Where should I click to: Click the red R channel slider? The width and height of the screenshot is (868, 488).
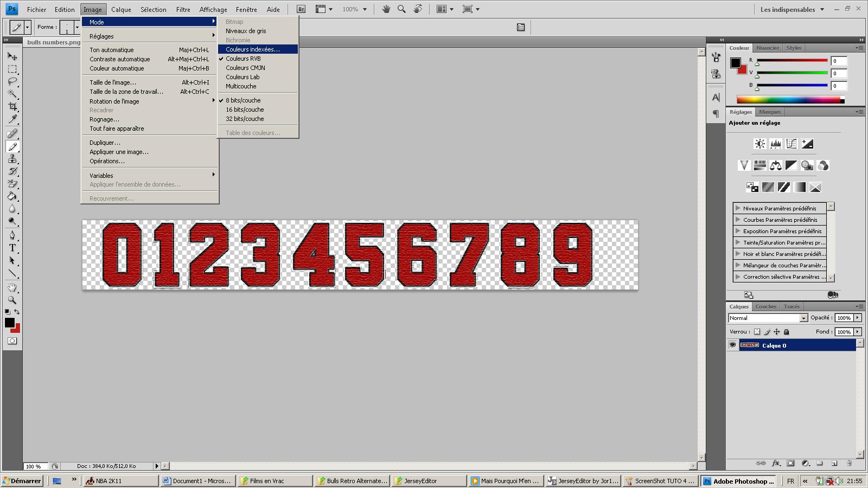point(792,61)
